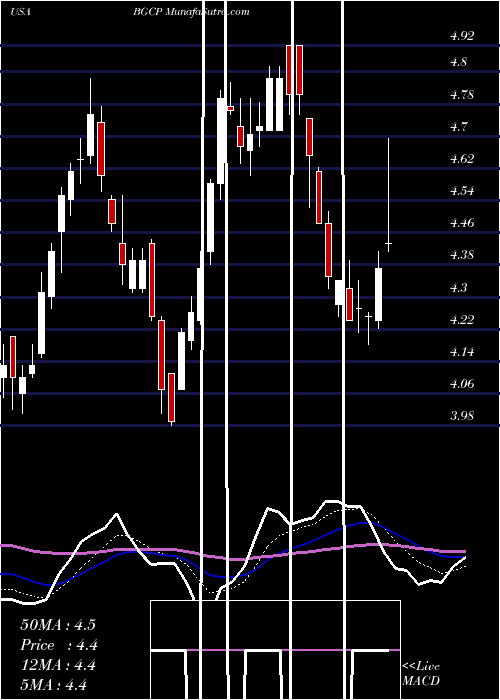Click the 5MA : 4.4 readout

(x=54, y=685)
